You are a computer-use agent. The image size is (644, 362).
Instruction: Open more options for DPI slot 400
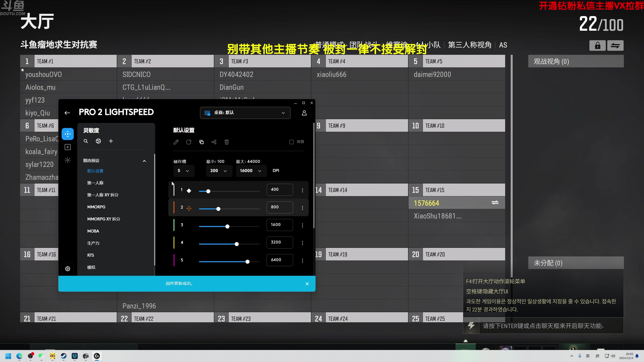302,190
